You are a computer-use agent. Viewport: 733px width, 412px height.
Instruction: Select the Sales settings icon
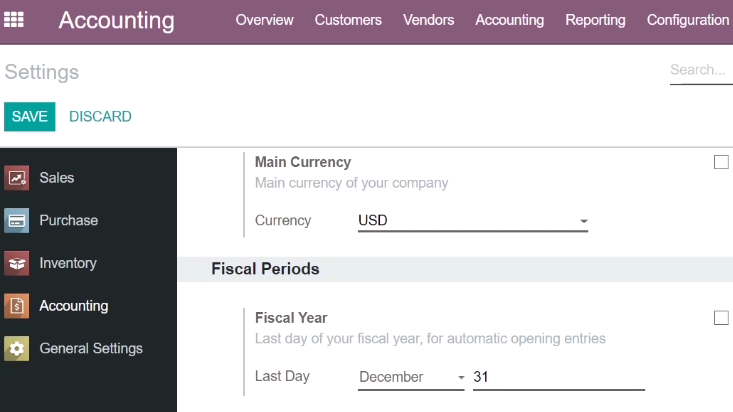[x=16, y=178]
